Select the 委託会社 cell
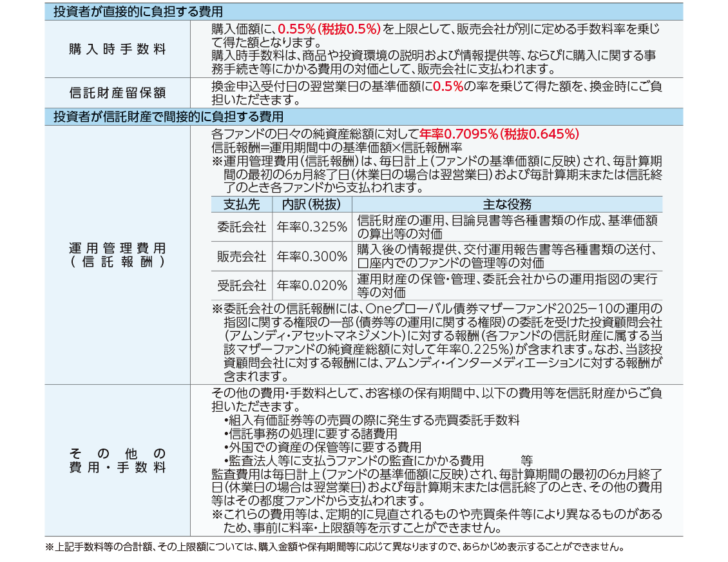 (x=242, y=227)
